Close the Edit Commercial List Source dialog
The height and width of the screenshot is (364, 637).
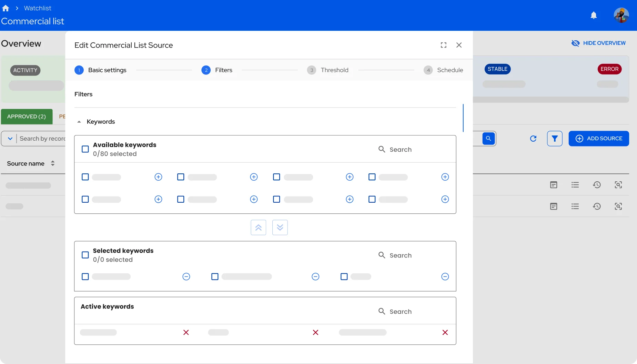[459, 45]
